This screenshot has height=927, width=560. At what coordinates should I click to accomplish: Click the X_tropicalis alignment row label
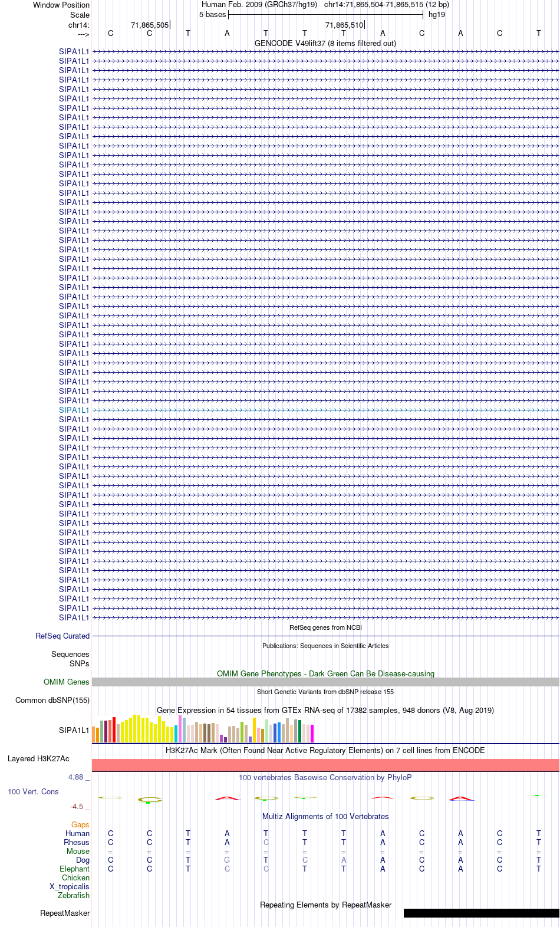[x=70, y=886]
